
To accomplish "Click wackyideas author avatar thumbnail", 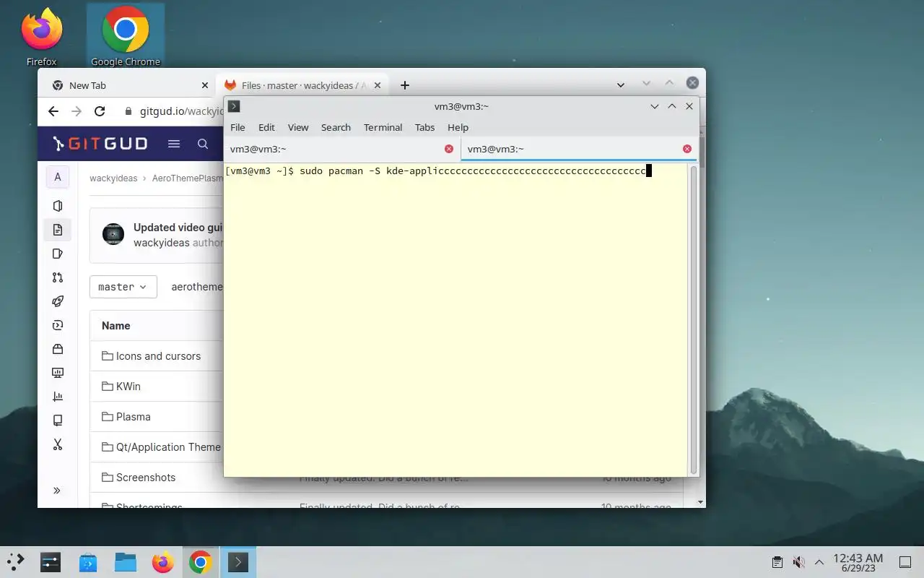I will pyautogui.click(x=113, y=234).
